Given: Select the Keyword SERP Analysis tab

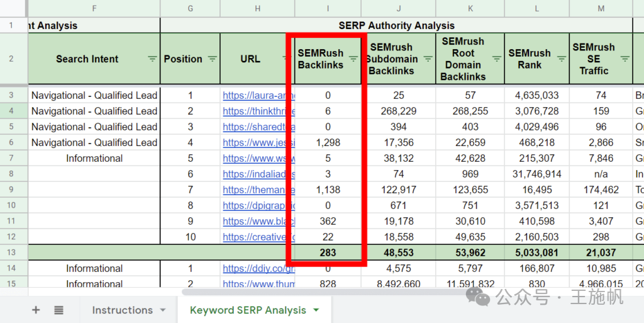Looking at the screenshot, I should coord(248,310).
